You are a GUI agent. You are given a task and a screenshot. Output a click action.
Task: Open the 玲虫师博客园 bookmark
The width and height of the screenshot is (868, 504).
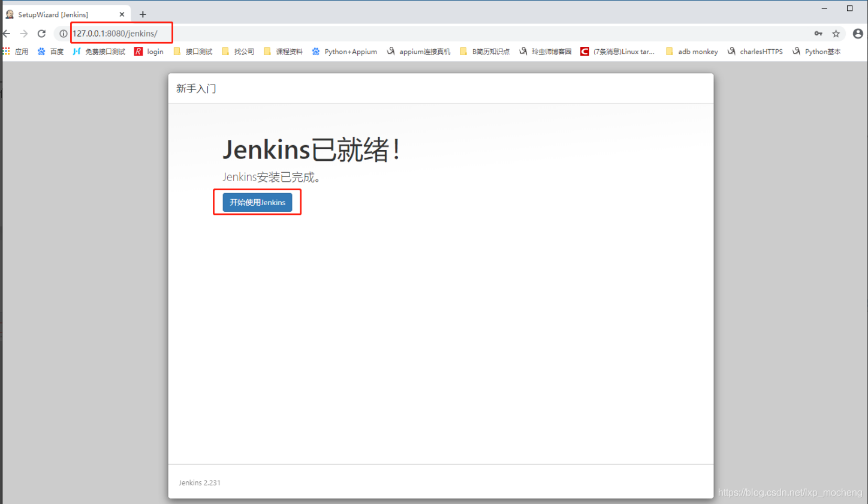[545, 52]
